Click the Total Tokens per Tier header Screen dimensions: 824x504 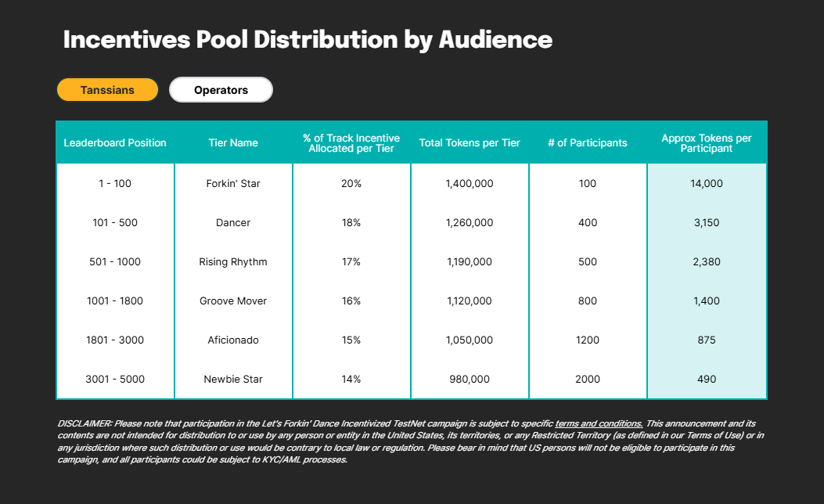470,143
